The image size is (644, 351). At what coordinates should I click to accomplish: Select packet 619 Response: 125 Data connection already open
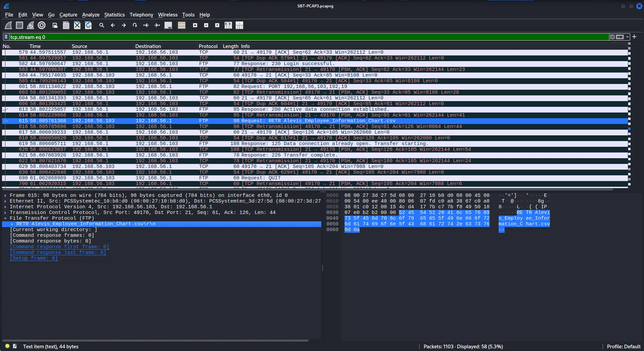[315, 144]
